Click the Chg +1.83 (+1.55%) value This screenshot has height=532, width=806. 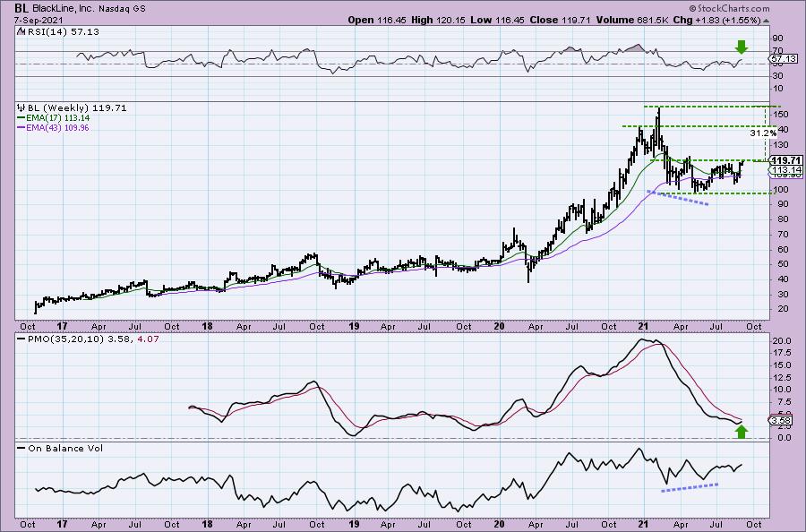717,20
